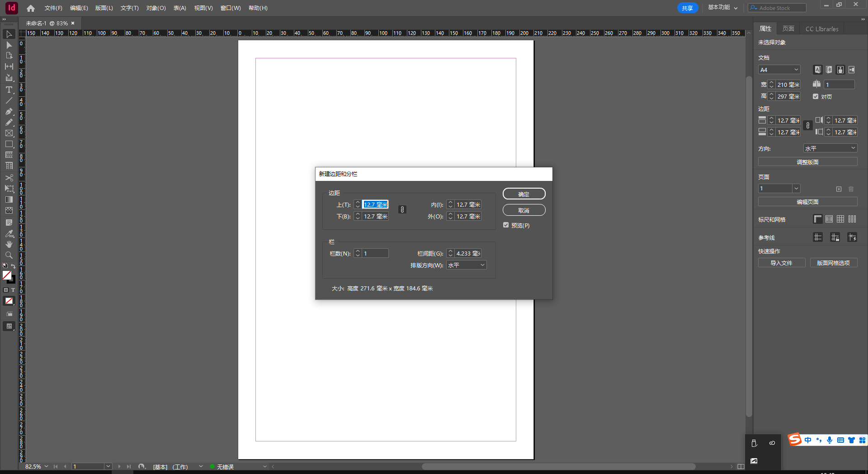Viewport: 868px width, 474px height.
Task: Click the 导入文件 button
Action: 781,263
